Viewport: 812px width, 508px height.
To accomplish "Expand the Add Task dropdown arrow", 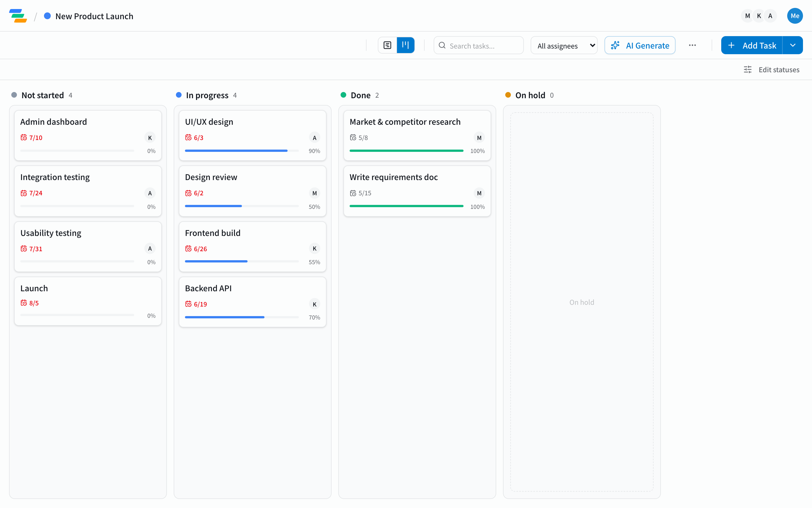I will [793, 45].
